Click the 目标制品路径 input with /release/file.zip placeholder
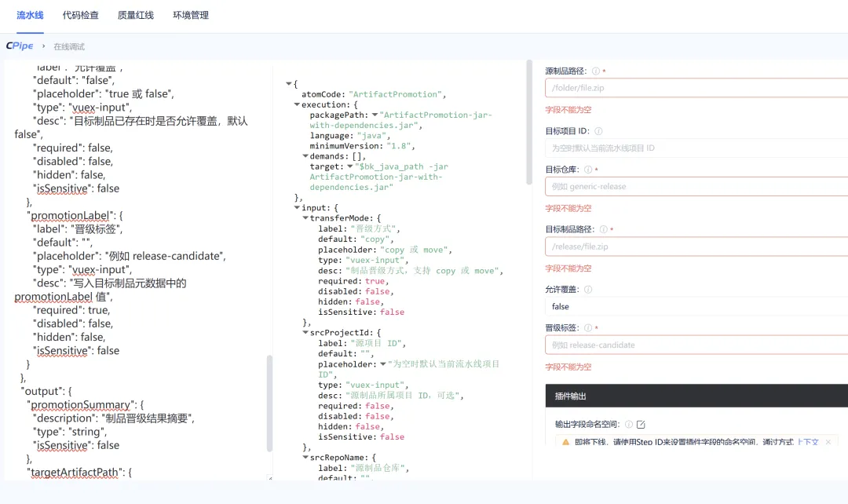The height and width of the screenshot is (504, 848). (696, 246)
